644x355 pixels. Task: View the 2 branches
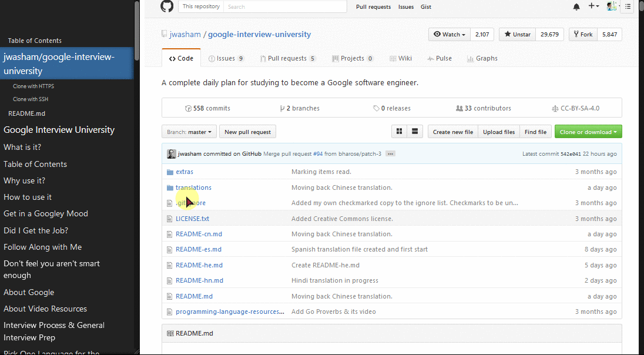300,109
